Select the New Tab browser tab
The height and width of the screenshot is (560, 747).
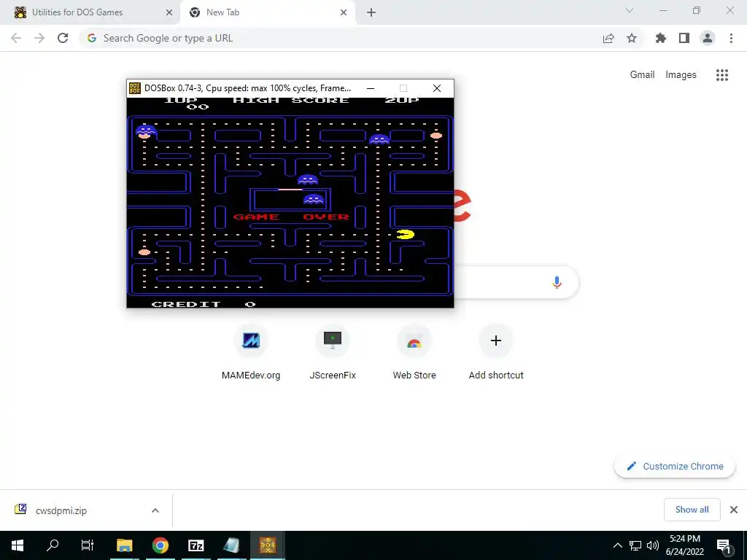pyautogui.click(x=267, y=12)
